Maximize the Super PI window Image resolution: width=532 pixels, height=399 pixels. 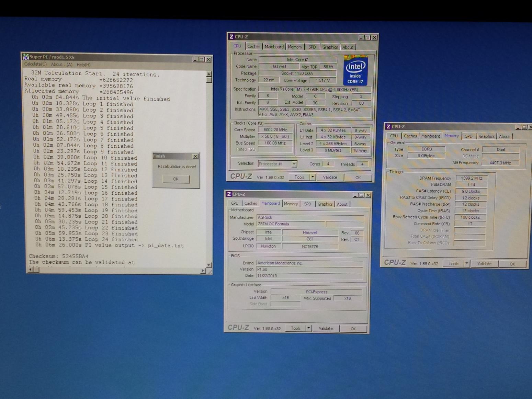(x=202, y=59)
